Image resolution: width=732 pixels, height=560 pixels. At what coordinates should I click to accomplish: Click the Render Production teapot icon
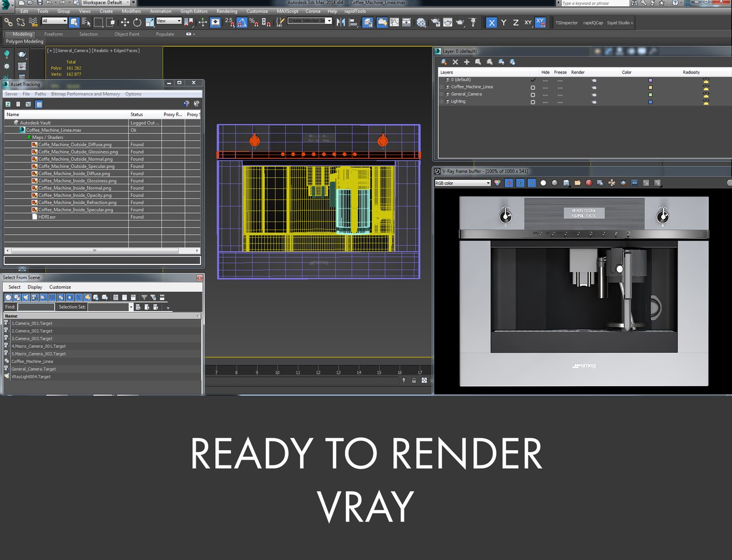click(460, 22)
